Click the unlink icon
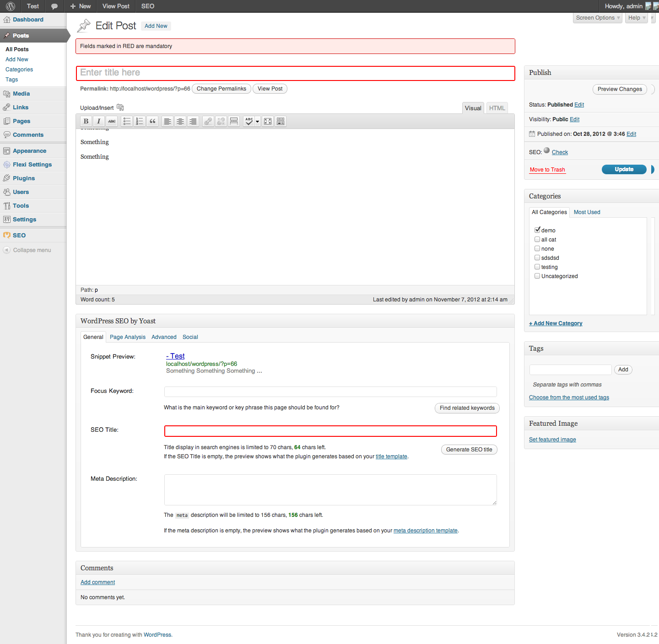The height and width of the screenshot is (644, 659). (221, 121)
